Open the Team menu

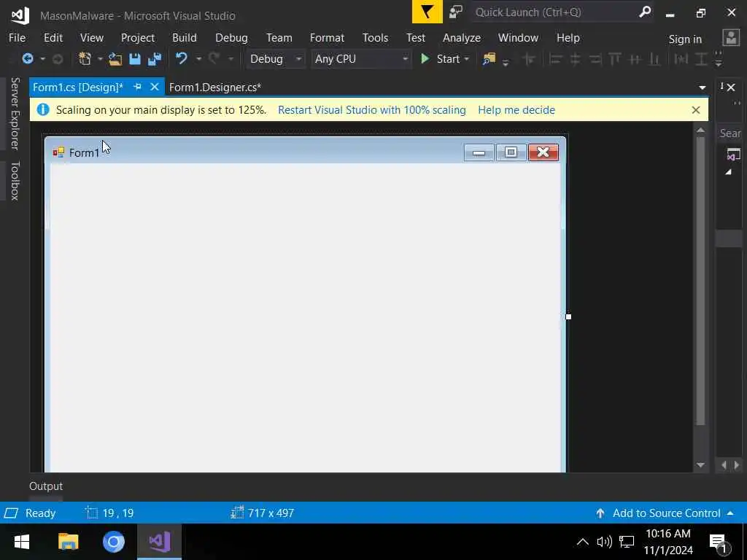click(279, 38)
